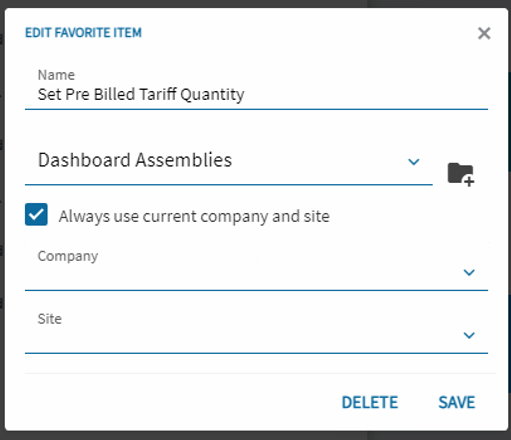
Task: Open the Company dropdown arrow
Action: click(x=469, y=272)
